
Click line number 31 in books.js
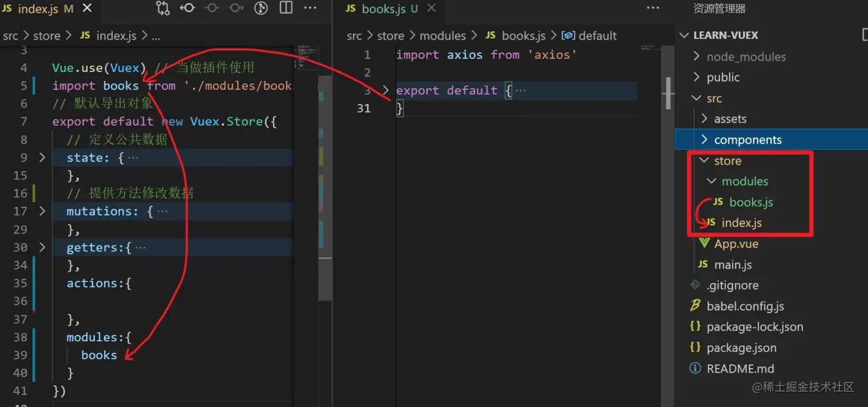(x=364, y=108)
